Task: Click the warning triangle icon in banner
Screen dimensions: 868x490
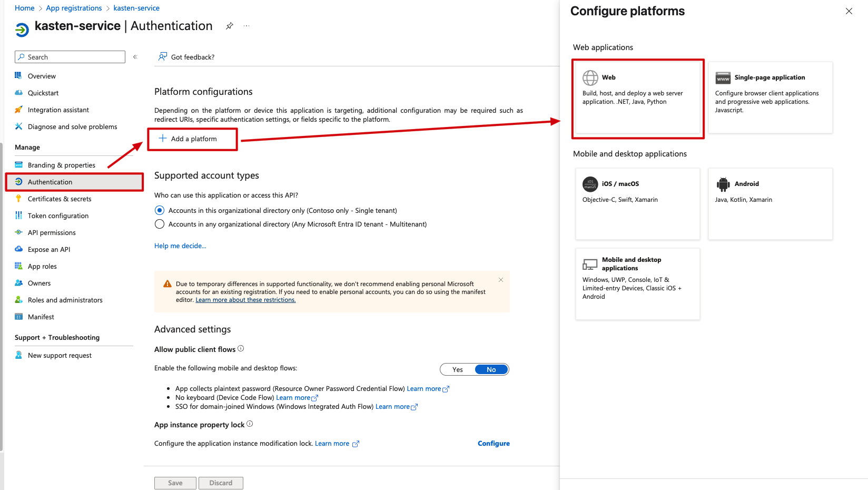Action: click(x=167, y=284)
